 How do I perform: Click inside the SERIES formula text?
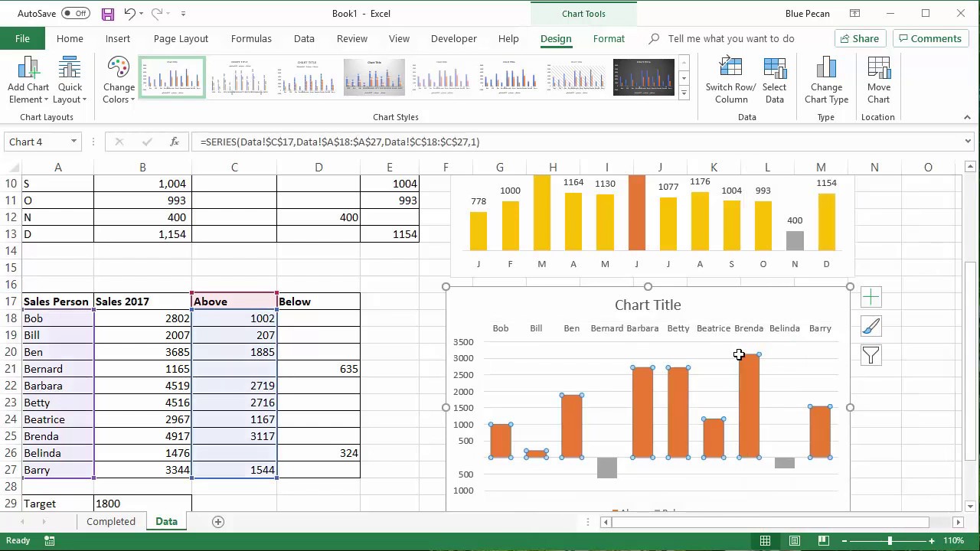coord(340,142)
